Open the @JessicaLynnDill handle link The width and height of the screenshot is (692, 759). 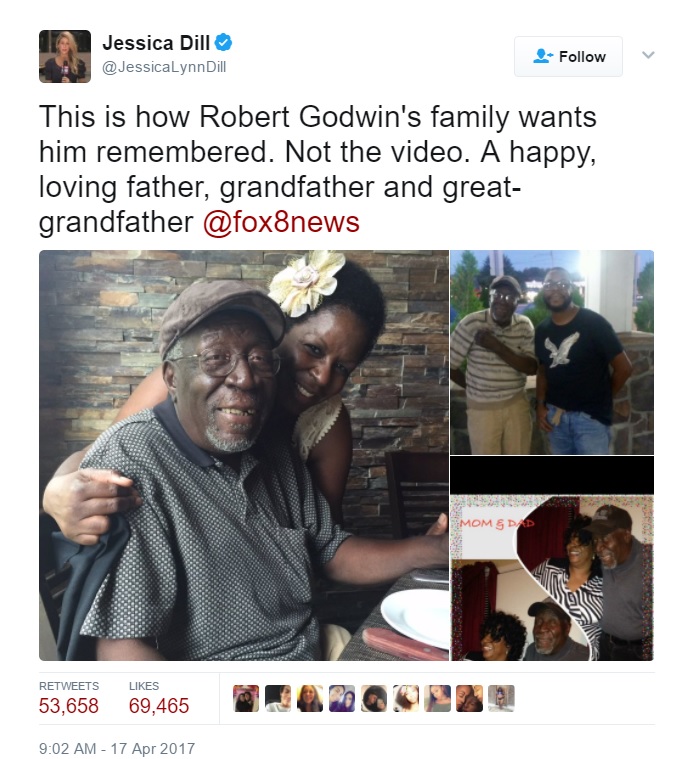[164, 67]
